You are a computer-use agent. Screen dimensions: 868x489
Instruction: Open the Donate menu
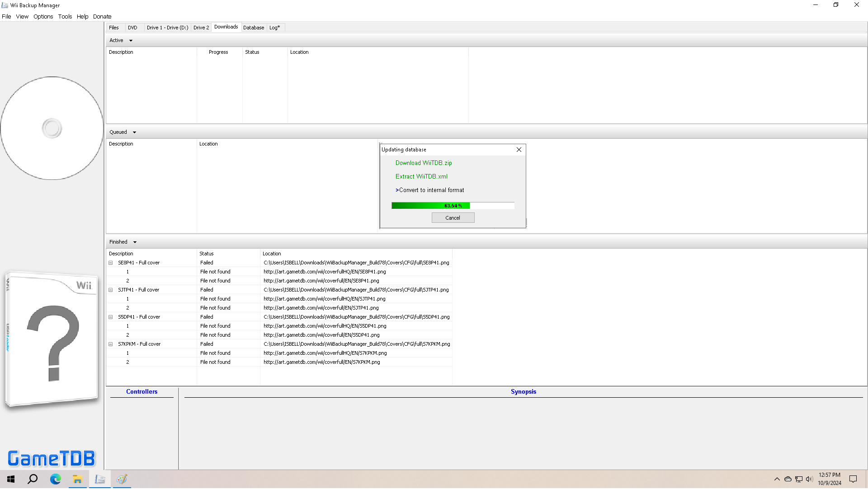102,17
